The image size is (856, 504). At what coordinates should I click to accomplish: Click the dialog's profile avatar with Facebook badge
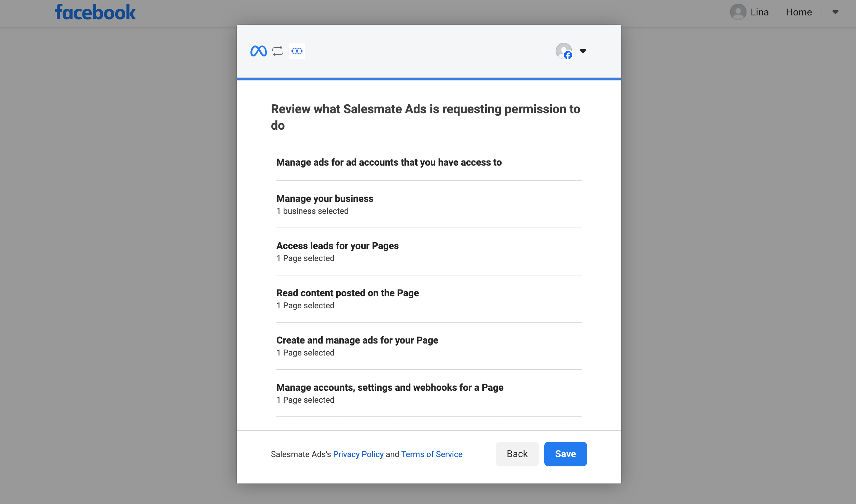(564, 51)
